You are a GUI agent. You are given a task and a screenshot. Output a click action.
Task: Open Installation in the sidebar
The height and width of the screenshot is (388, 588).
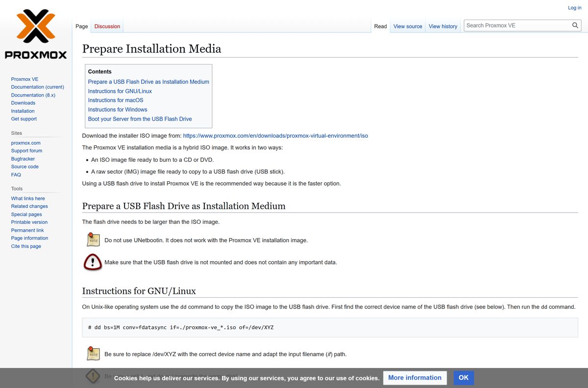tap(23, 111)
